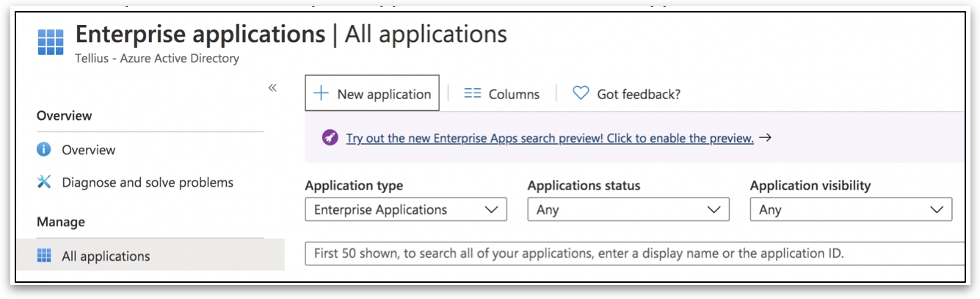The width and height of the screenshot is (980, 299).
Task: Click the Diagnose and solve problems wrench icon
Action: 44,182
